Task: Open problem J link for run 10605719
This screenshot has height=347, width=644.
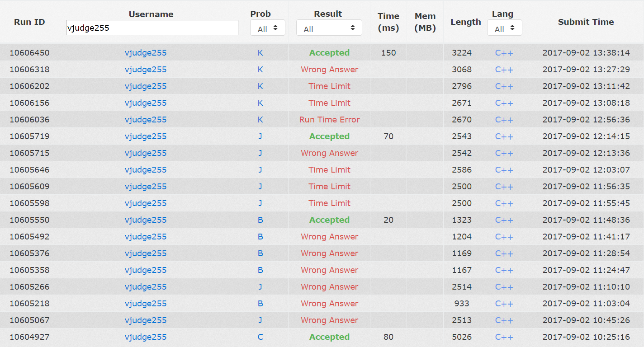Action: [260, 136]
